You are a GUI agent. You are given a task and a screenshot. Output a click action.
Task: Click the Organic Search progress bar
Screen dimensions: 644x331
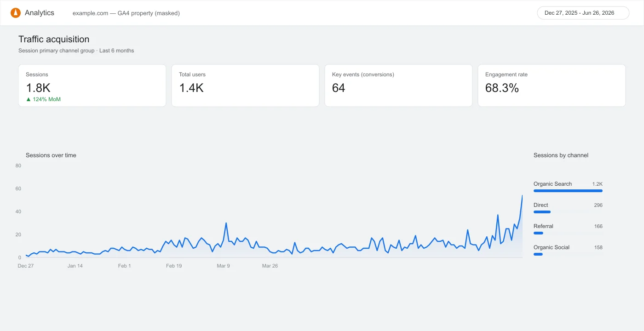[x=568, y=191]
